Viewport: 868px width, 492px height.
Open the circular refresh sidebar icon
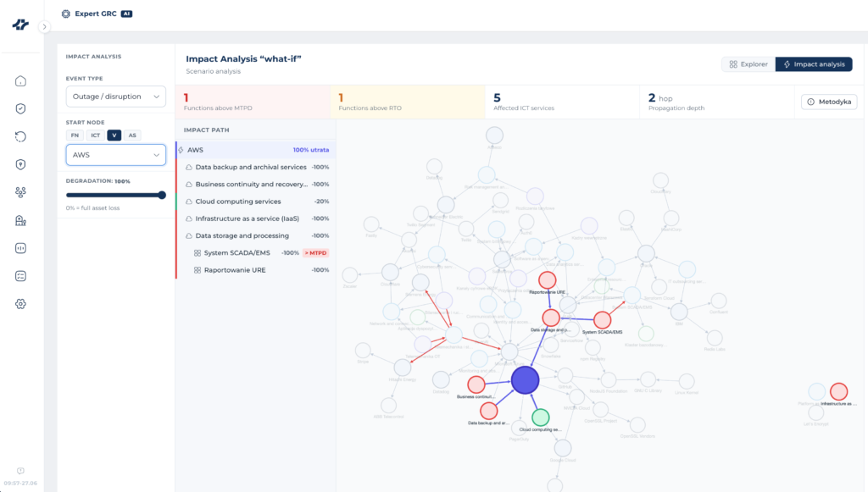(20, 136)
